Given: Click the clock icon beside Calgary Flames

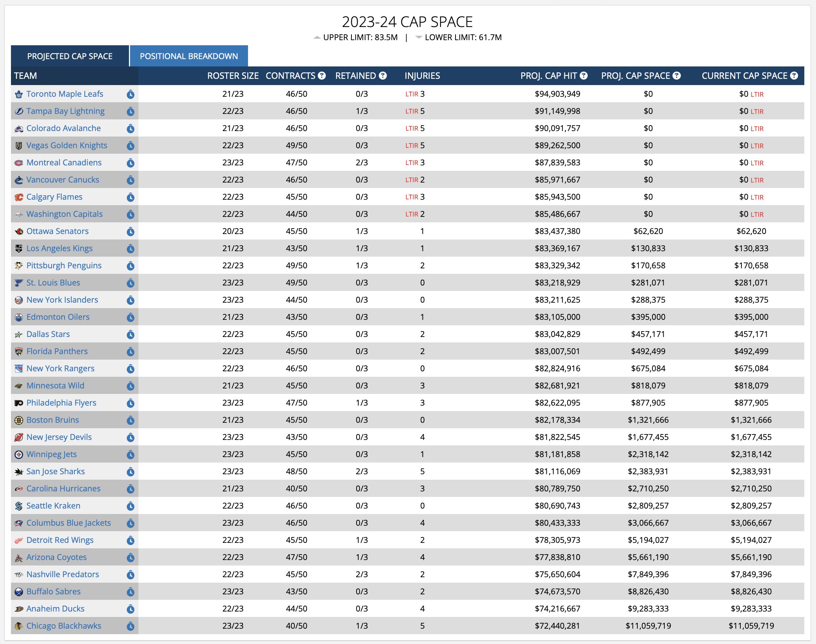Looking at the screenshot, I should point(130,197).
